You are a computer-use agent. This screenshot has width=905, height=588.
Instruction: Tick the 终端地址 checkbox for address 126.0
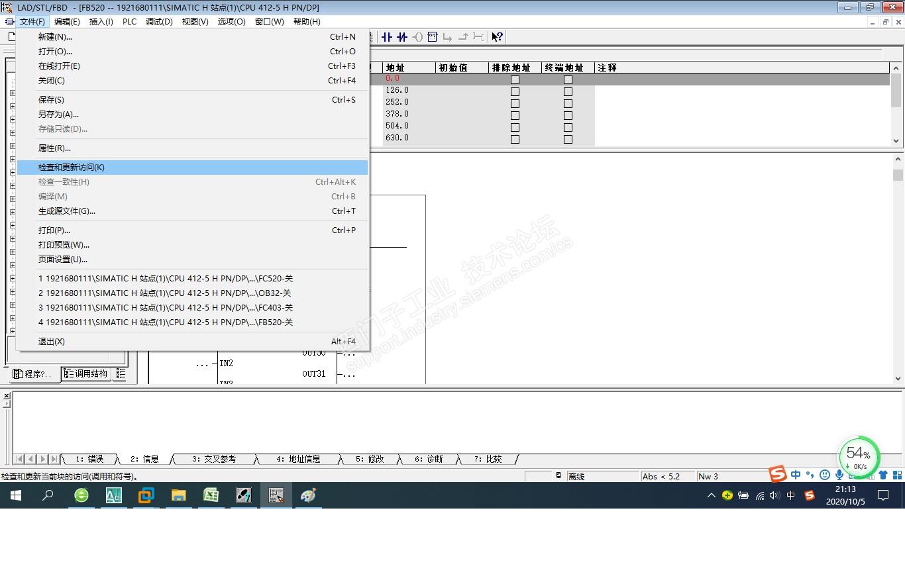pyautogui.click(x=568, y=91)
